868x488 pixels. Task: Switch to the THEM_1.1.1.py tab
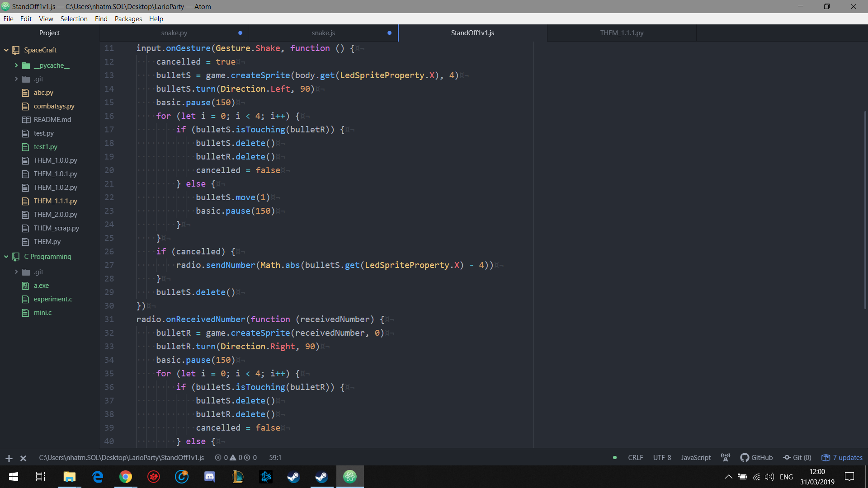tap(622, 33)
